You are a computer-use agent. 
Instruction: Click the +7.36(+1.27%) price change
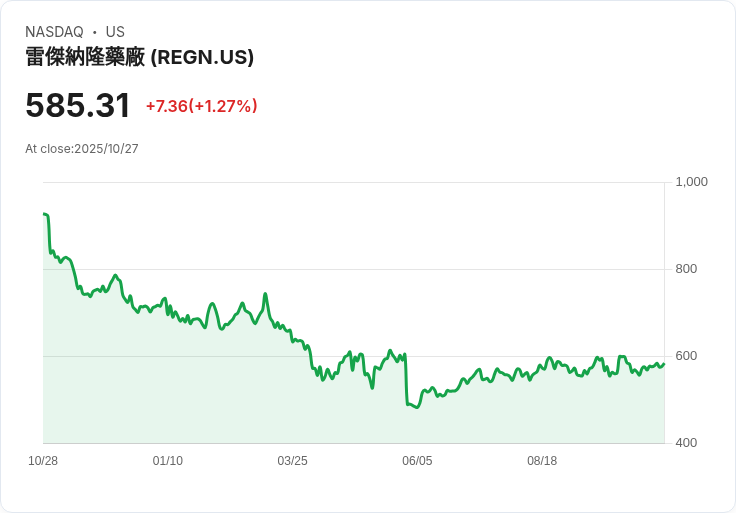pos(201,106)
